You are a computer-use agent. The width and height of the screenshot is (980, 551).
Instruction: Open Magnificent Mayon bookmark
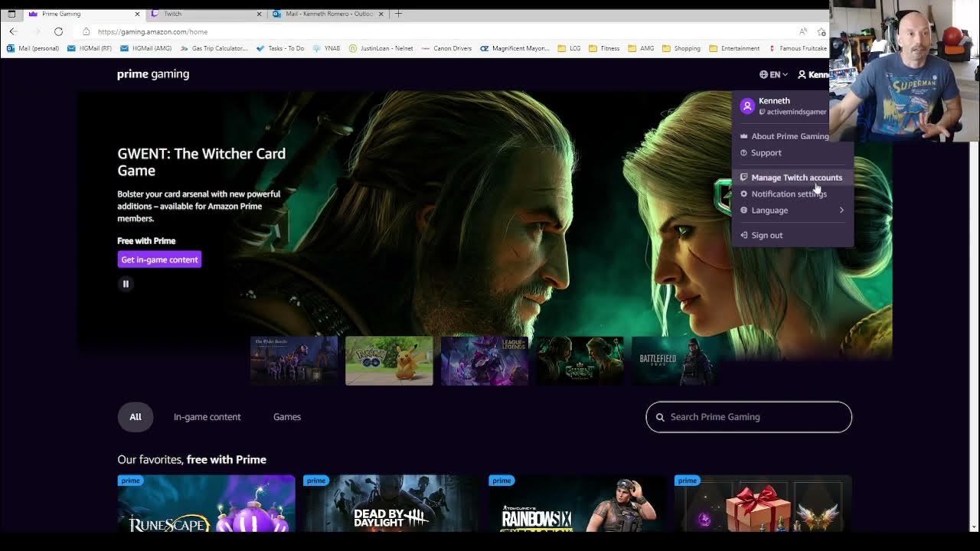pos(514,48)
